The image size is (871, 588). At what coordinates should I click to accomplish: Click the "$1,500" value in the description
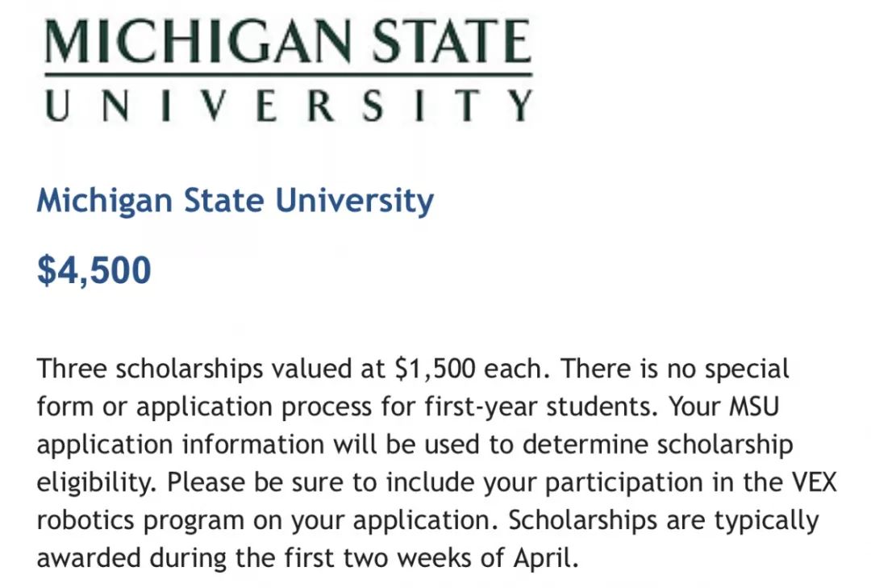[435, 369]
